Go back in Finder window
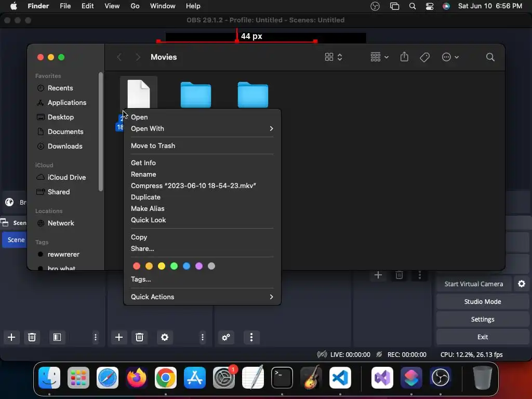Image resolution: width=532 pixels, height=399 pixels. pos(119,57)
